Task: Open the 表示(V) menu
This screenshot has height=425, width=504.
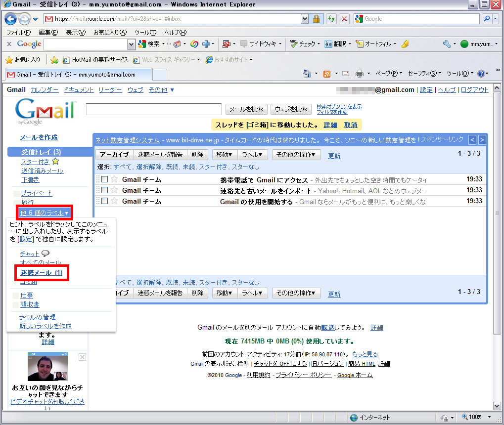Action: (76, 33)
